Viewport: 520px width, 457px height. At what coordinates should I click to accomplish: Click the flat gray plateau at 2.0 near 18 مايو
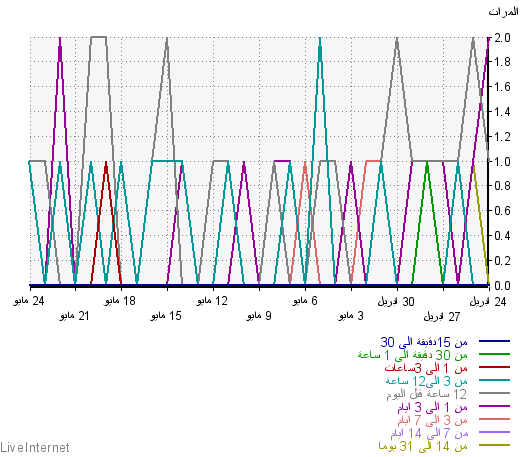click(99, 37)
